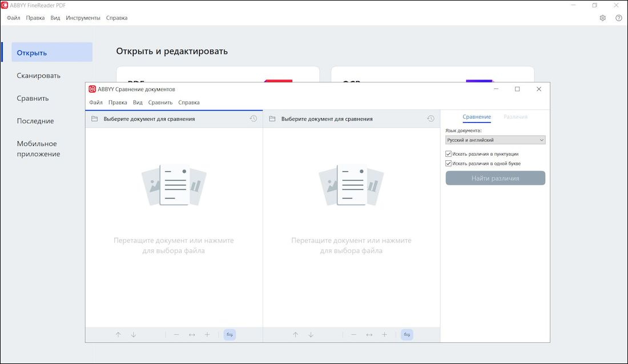This screenshot has width=628, height=364.
Task: Select 'Выберите документ для сравнения' in left panel
Action: 149,119
